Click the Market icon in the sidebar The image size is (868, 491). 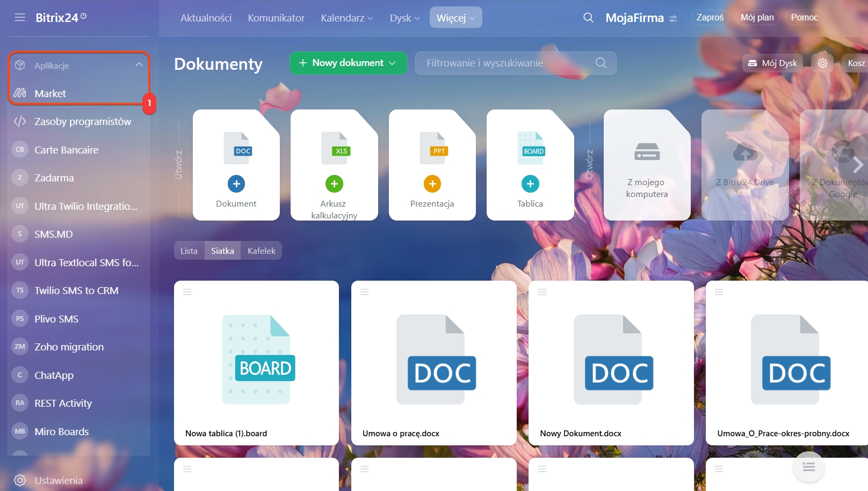click(20, 93)
